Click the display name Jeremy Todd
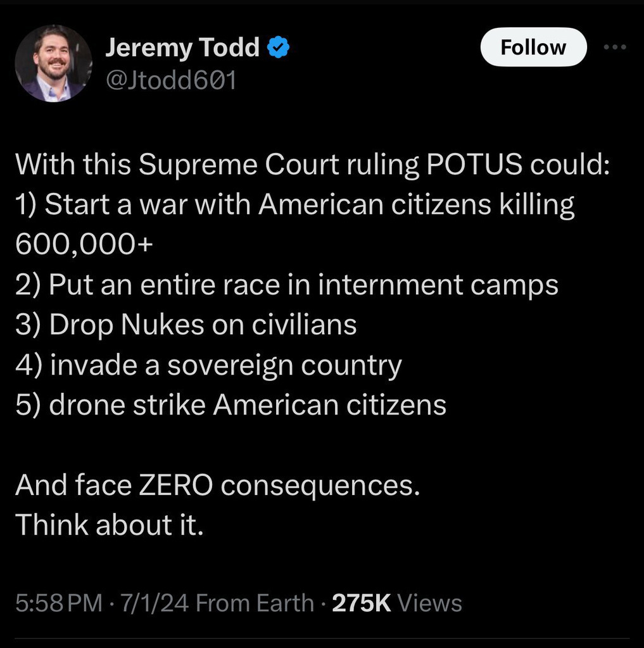This screenshot has width=644, height=648. [182, 48]
